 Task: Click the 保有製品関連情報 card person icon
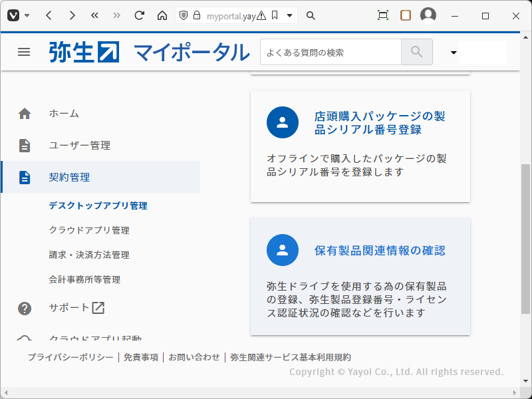(283, 250)
